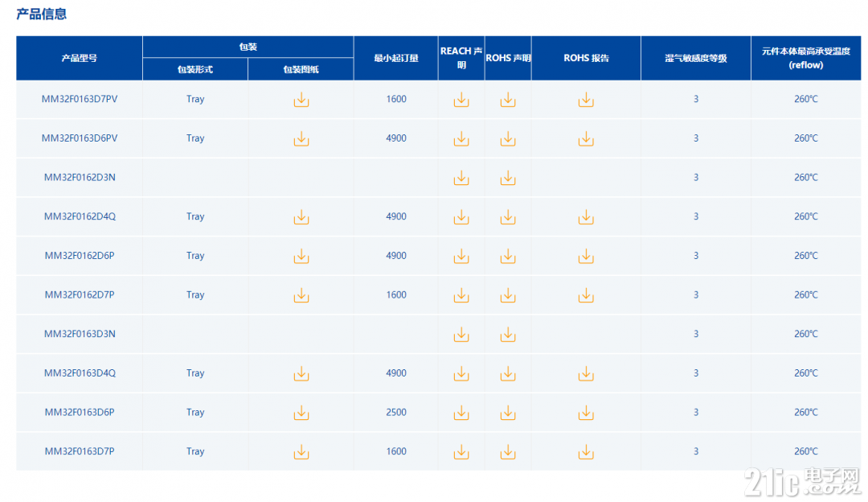Download ROHS statement for MM32F0163D6P
The width and height of the screenshot is (868, 502).
(x=508, y=414)
